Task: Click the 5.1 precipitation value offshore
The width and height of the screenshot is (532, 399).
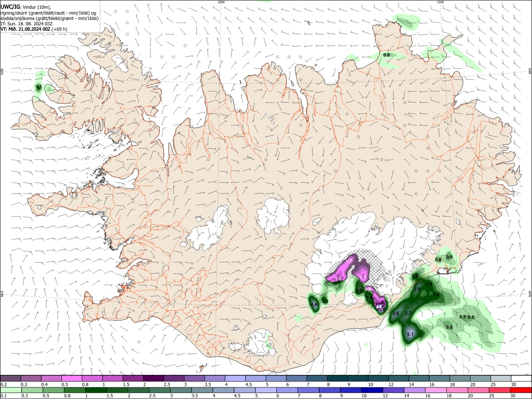Action: click(x=410, y=334)
